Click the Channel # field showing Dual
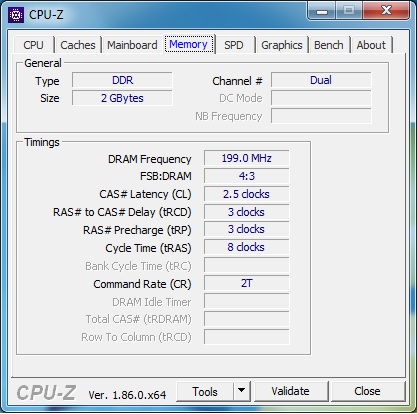 pos(321,80)
